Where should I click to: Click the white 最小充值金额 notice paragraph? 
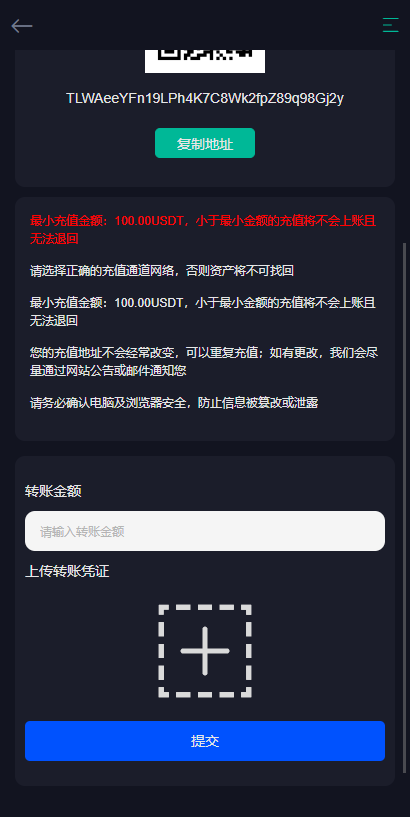coord(203,312)
